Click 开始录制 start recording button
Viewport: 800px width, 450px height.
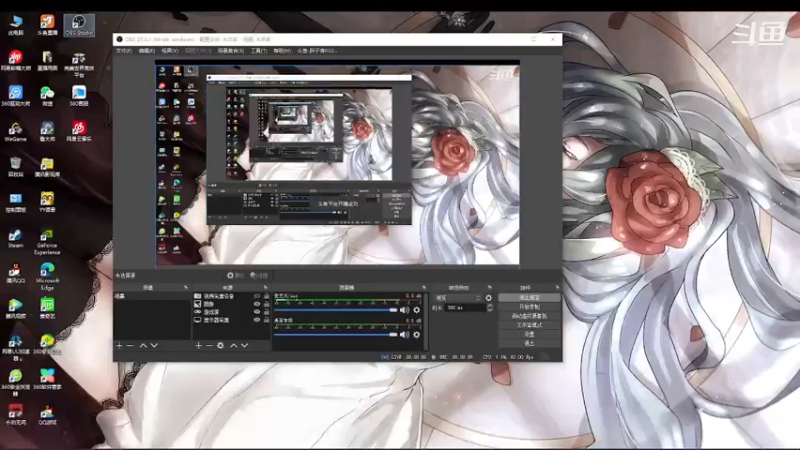coord(529,307)
